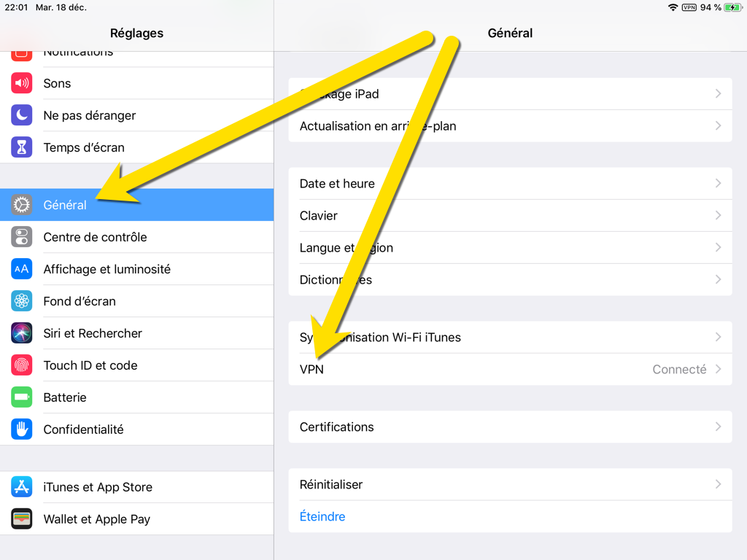
Task: Tap the Batterie icon
Action: coord(22,397)
